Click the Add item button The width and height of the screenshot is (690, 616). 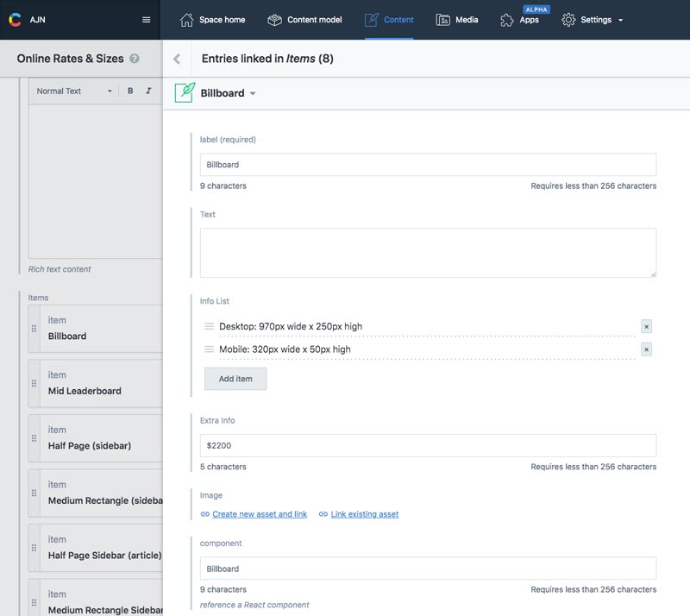235,379
